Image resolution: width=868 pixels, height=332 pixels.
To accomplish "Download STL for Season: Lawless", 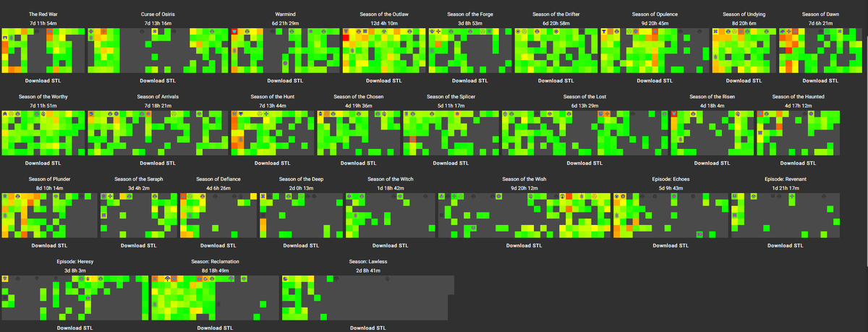I will pyautogui.click(x=368, y=328).
